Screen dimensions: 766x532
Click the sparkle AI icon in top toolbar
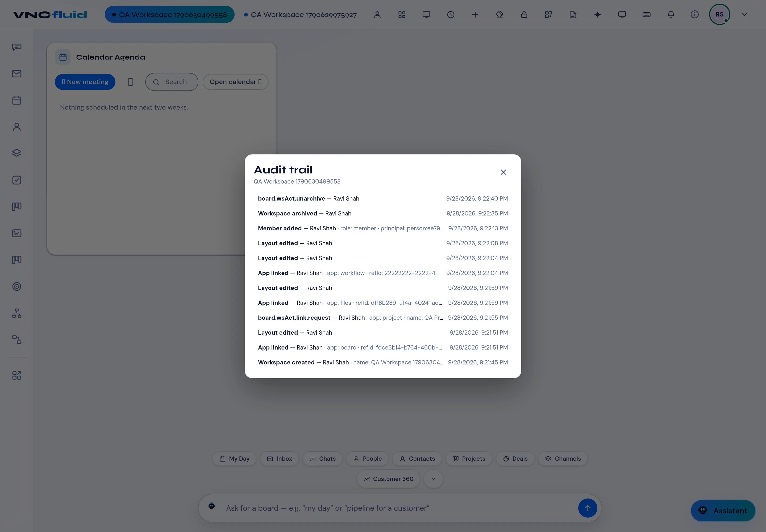(x=597, y=15)
